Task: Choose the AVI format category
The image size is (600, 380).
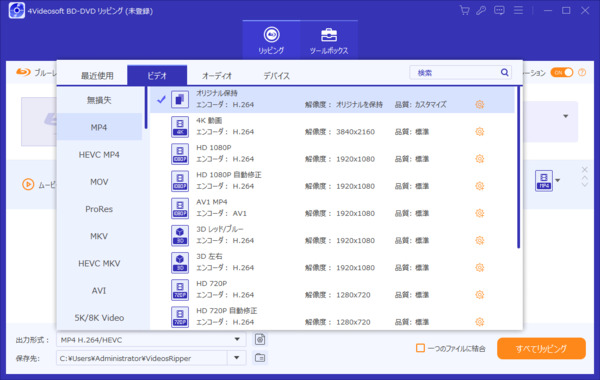Action: click(x=99, y=290)
